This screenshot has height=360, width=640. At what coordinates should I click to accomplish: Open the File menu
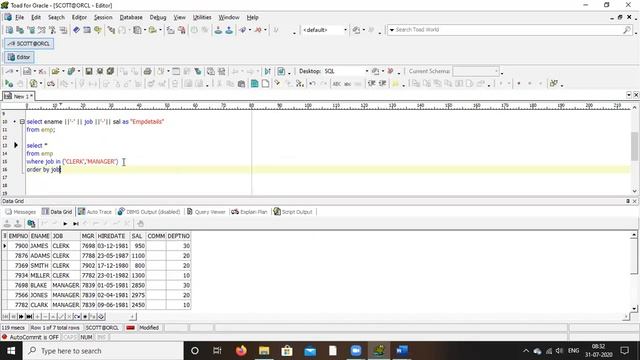pos(19,18)
